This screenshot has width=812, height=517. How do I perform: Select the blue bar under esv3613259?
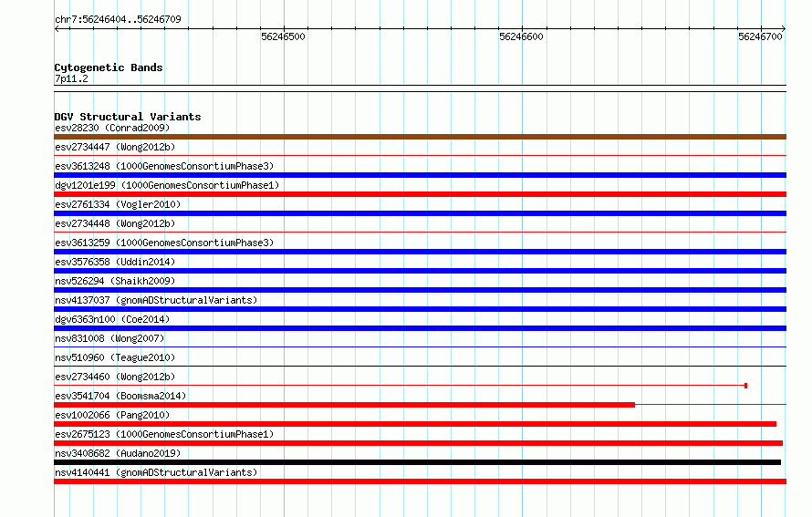tap(420, 252)
